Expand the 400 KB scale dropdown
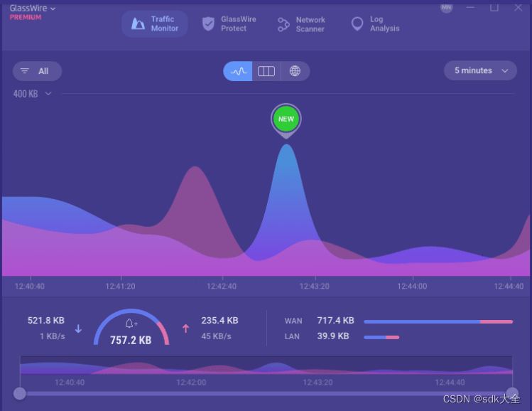Image resolution: width=532 pixels, height=411 pixels. (32, 94)
